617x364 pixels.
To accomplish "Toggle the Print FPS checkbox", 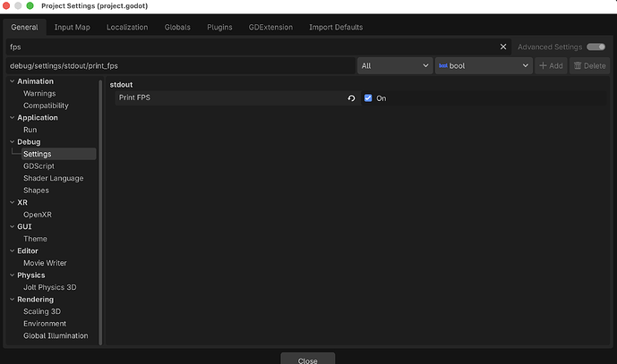I will click(x=368, y=98).
